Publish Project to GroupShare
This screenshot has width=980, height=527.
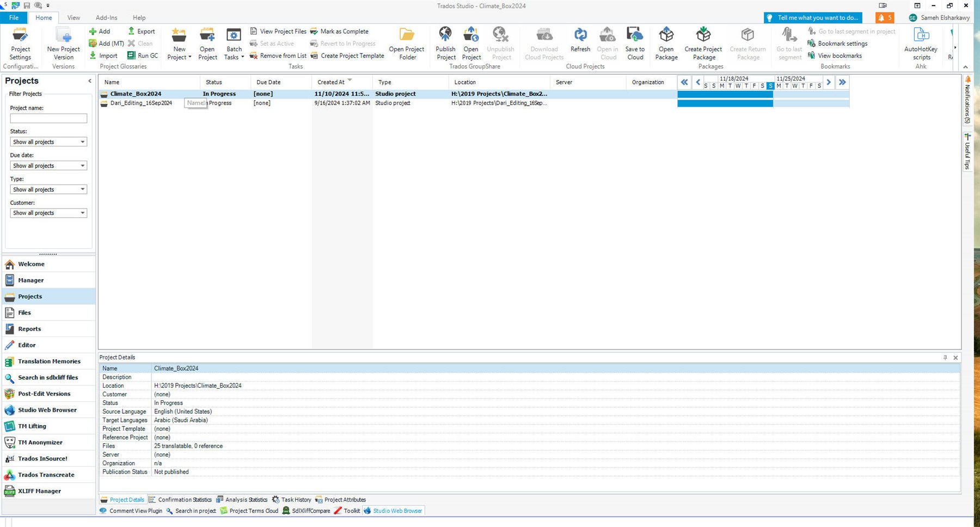[445, 44]
